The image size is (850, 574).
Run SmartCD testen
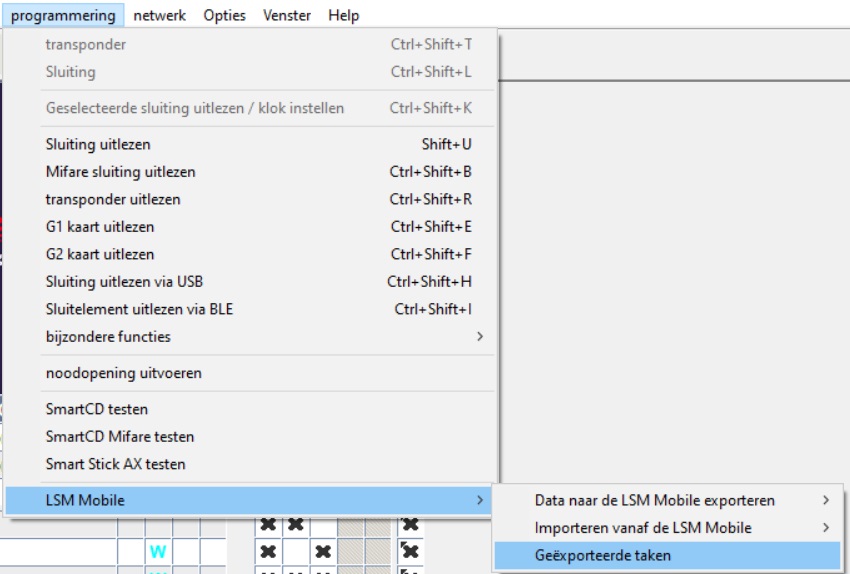[x=96, y=409]
